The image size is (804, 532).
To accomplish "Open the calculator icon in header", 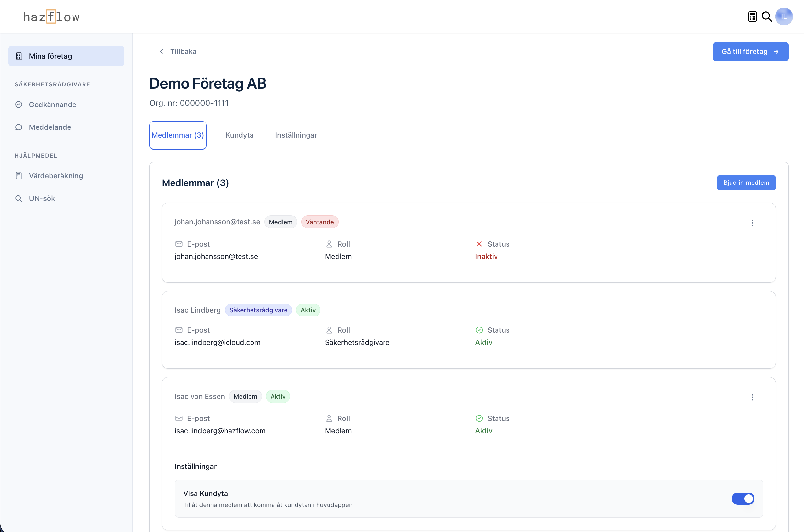I will (752, 17).
